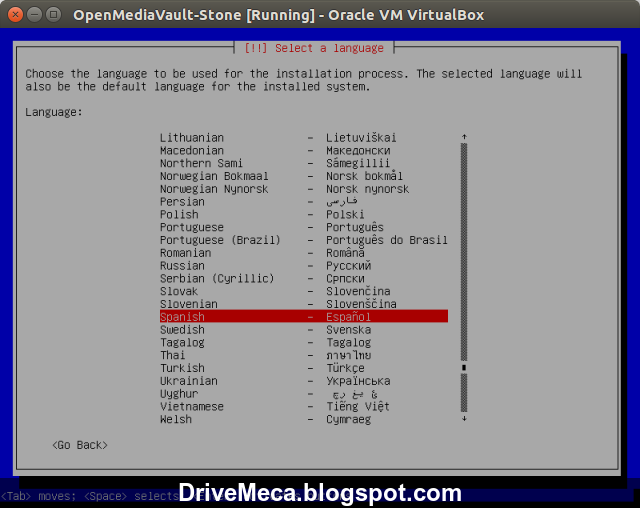Select Lithuanian from the language list
The height and width of the screenshot is (508, 640).
coord(304,138)
